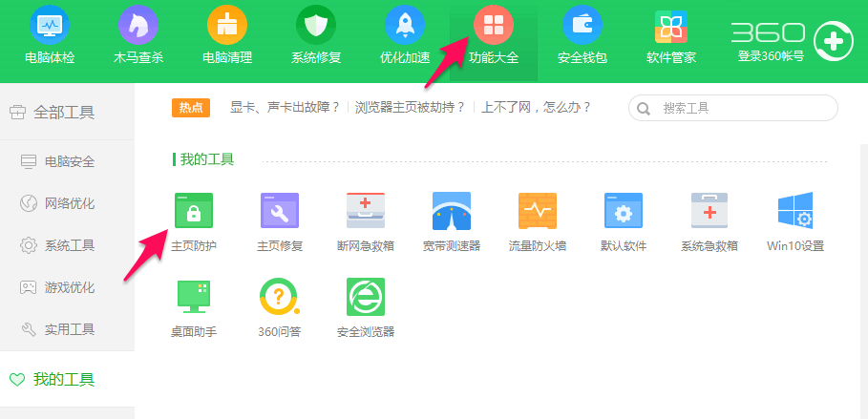Click the 我的工具 section heading
Screen dimensions: 868x419
pos(207,160)
